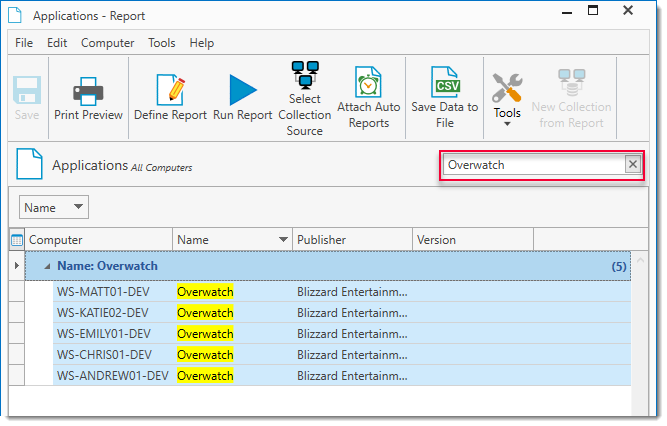Select the WS-ANDREW01-DEV row

pyautogui.click(x=342, y=375)
